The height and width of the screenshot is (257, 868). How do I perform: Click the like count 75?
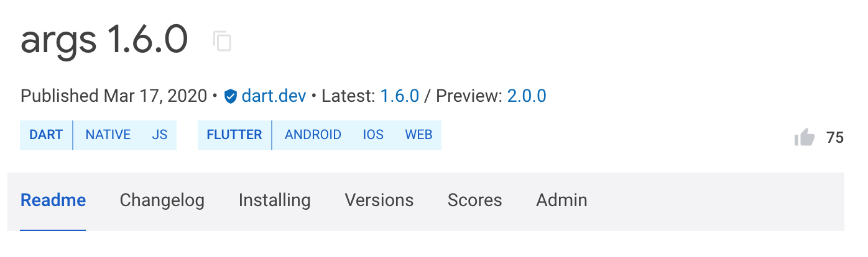tap(834, 138)
